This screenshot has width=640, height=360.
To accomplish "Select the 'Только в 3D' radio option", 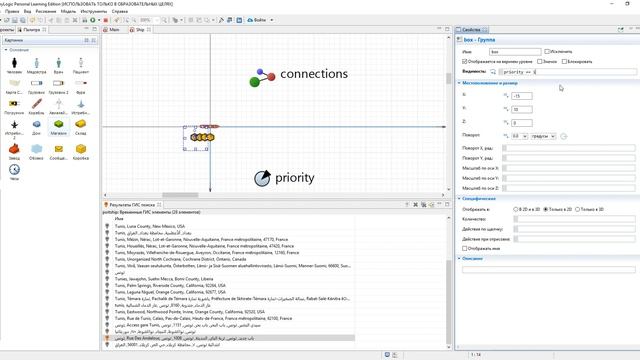I will [x=577, y=209].
